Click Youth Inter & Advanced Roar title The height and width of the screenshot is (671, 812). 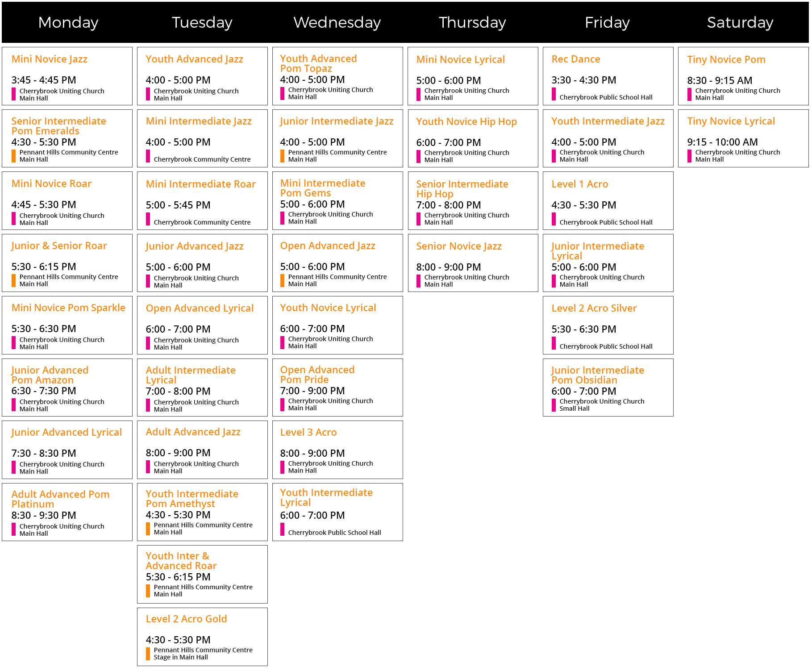pyautogui.click(x=181, y=561)
